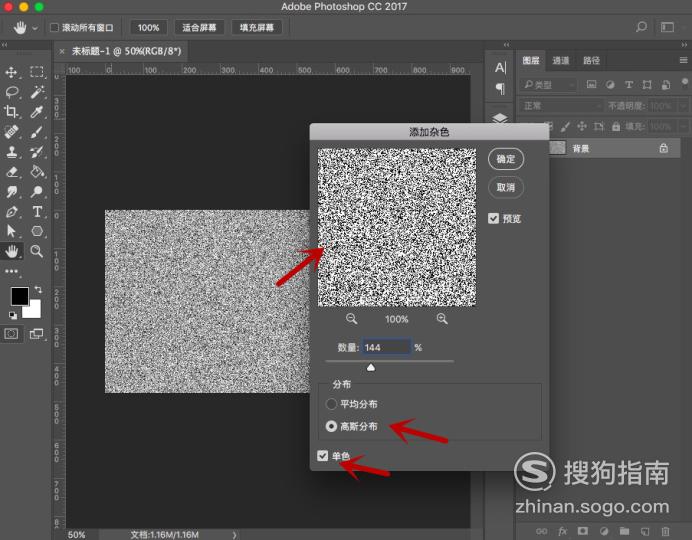Select the Eraser tool
The width and height of the screenshot is (692, 540).
(x=11, y=172)
